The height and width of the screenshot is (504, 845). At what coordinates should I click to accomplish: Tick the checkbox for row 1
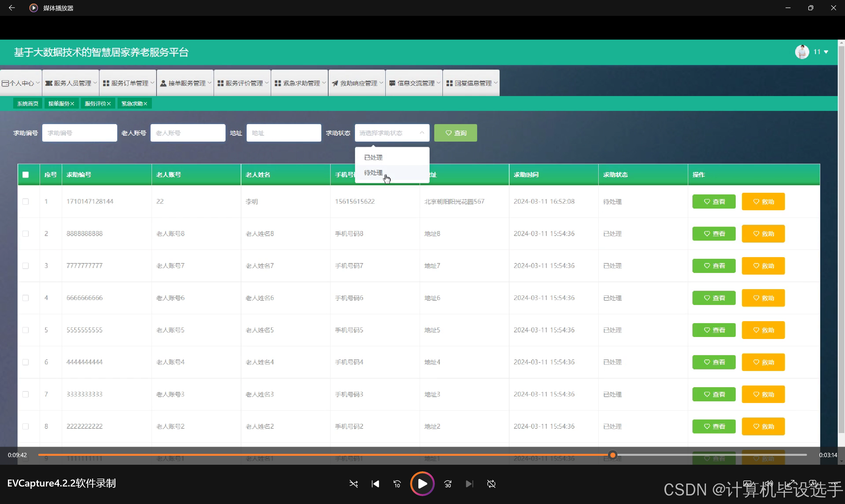[25, 201]
